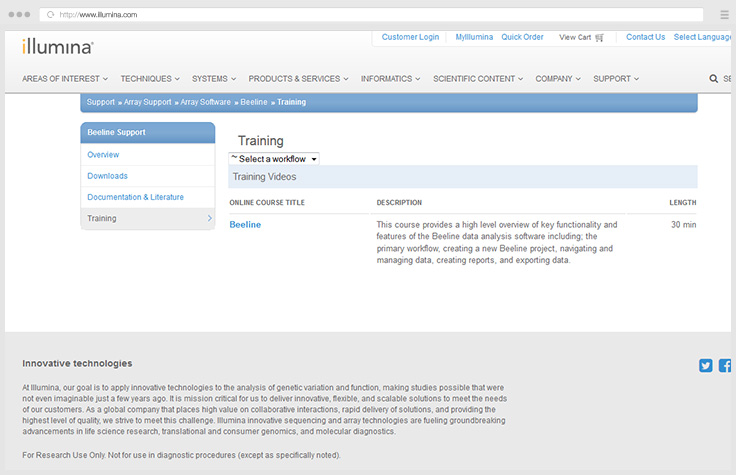Open Illumina's Facebook page icon
736x475 pixels.
(725, 366)
